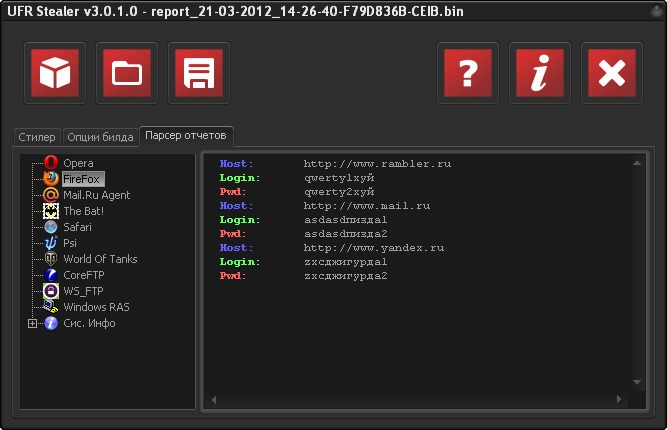
Task: Select the Psi entry icon
Action: tap(51, 243)
